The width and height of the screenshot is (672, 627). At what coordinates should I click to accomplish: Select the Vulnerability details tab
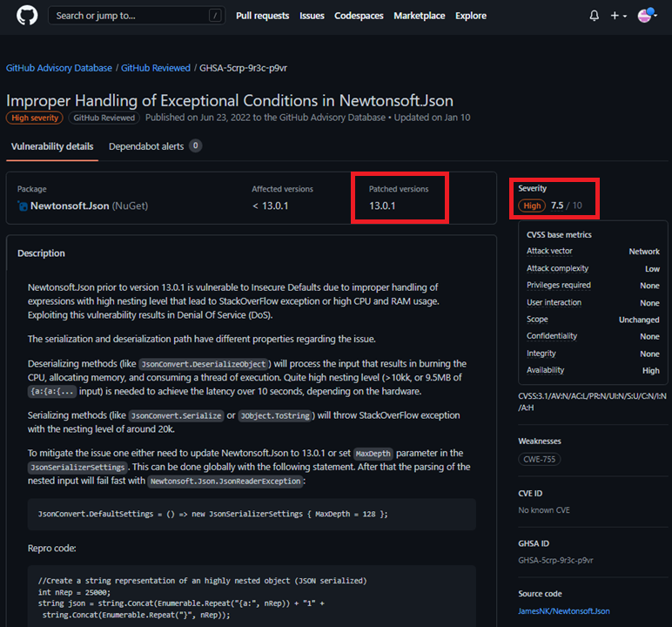tap(52, 146)
